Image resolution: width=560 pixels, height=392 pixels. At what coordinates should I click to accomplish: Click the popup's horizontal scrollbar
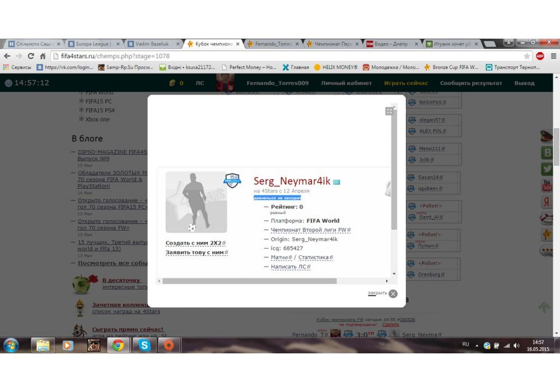[x=249, y=281]
